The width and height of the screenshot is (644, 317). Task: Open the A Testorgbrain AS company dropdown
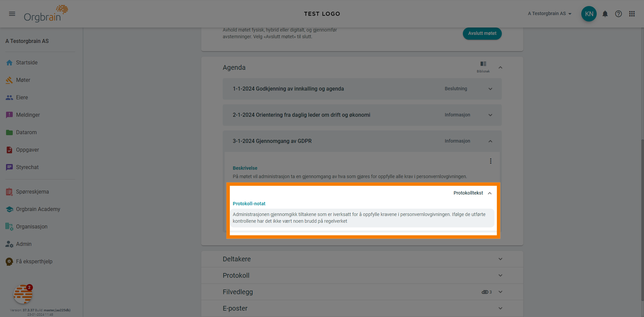(549, 14)
